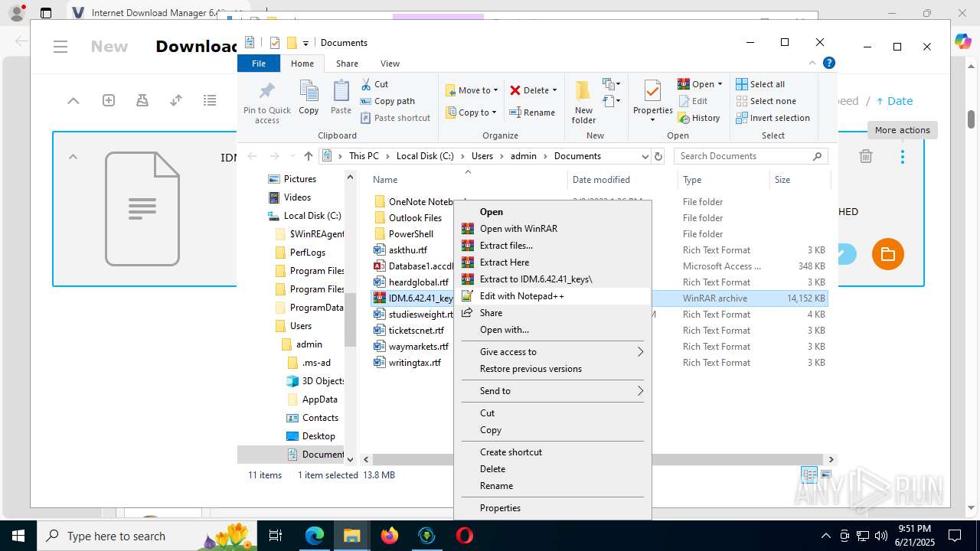Click Copy path in ribbon
The height and width of the screenshot is (551, 980).
[387, 101]
